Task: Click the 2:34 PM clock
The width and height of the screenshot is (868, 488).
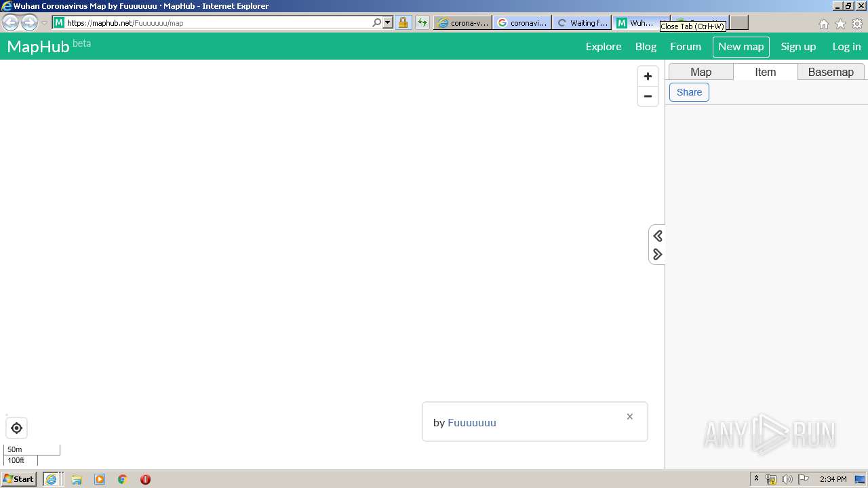Action: pos(833,479)
